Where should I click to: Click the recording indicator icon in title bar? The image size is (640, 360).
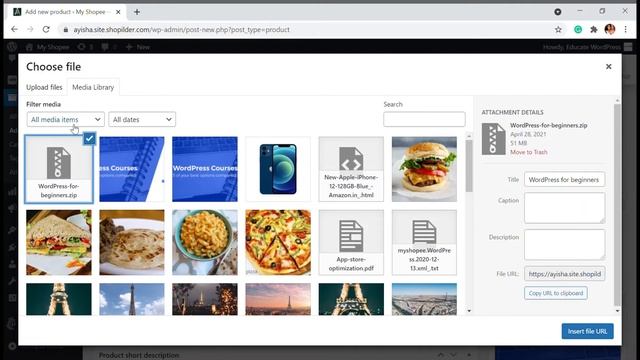pos(558,12)
